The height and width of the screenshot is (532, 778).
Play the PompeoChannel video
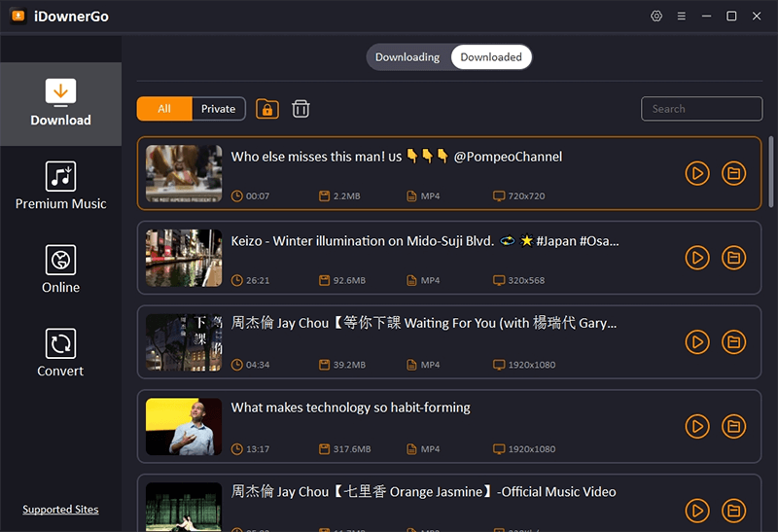697,173
